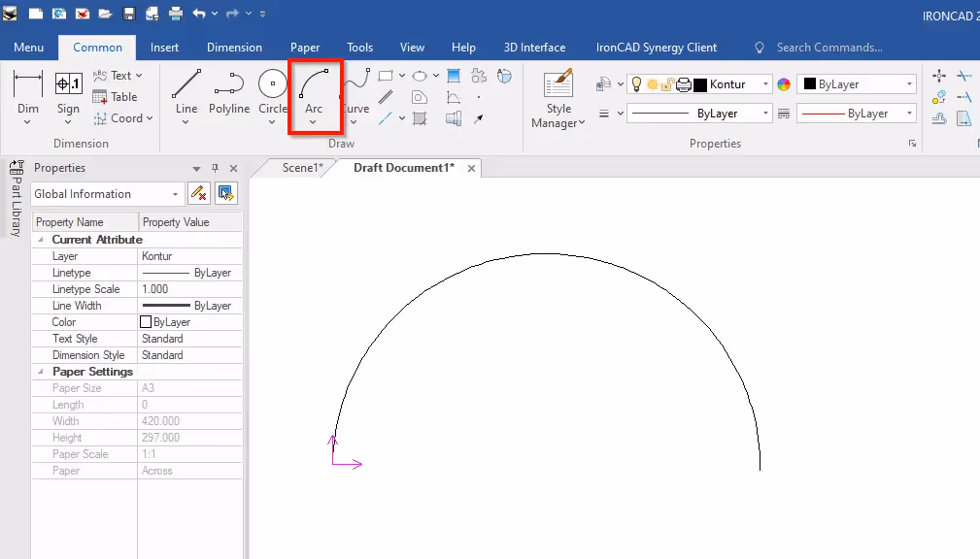The width and height of the screenshot is (980, 559).
Task: Open the Kontur layer dropdown
Action: coord(765,84)
